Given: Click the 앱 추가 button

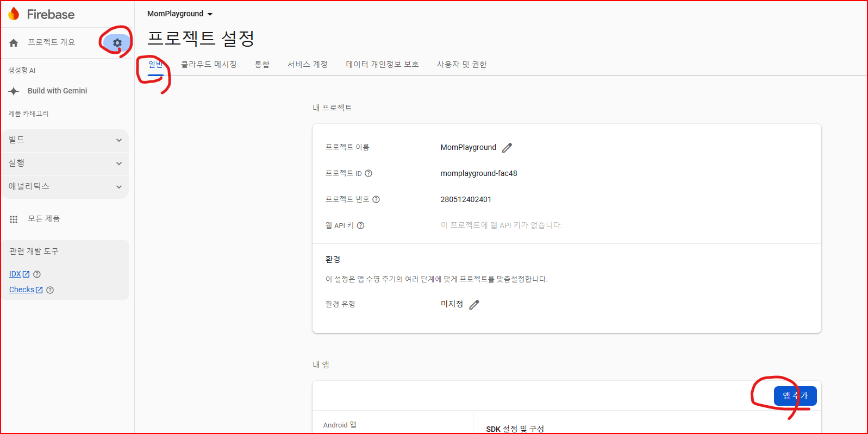Looking at the screenshot, I should [x=795, y=396].
